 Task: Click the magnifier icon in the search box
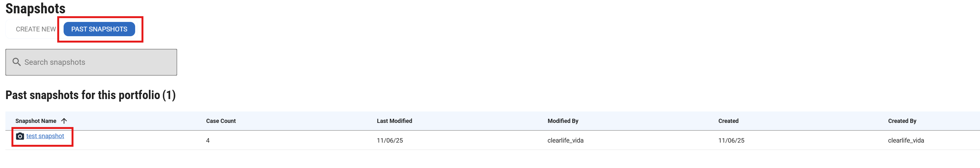coord(16,62)
